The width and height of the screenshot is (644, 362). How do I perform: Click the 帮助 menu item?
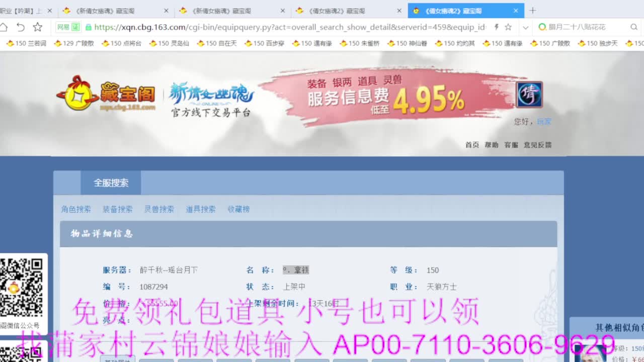tap(491, 144)
